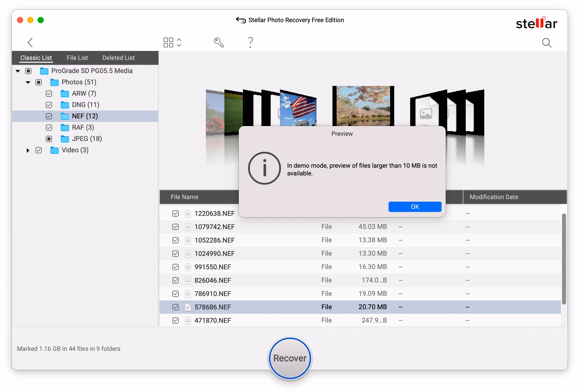Toggle the Photos (51) checkbox
The width and height of the screenshot is (580, 392).
click(x=39, y=82)
